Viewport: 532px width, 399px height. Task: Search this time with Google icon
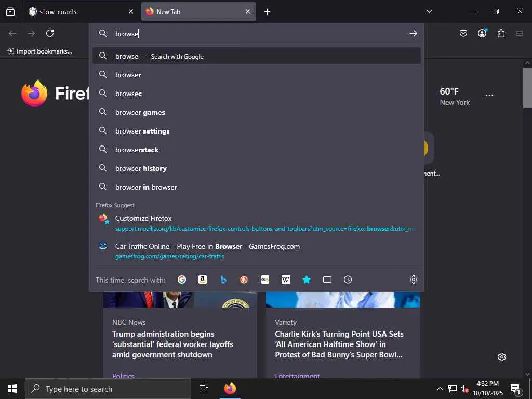pos(182,280)
